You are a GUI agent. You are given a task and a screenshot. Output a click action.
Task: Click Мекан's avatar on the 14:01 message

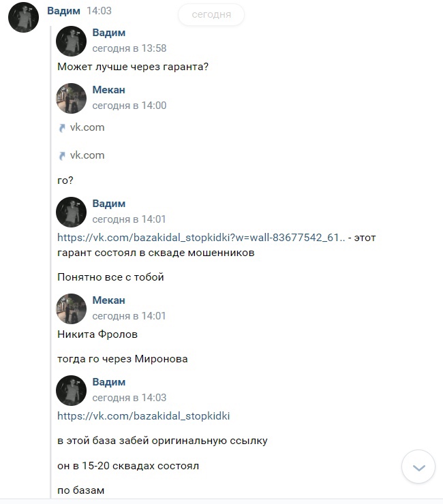(71, 308)
